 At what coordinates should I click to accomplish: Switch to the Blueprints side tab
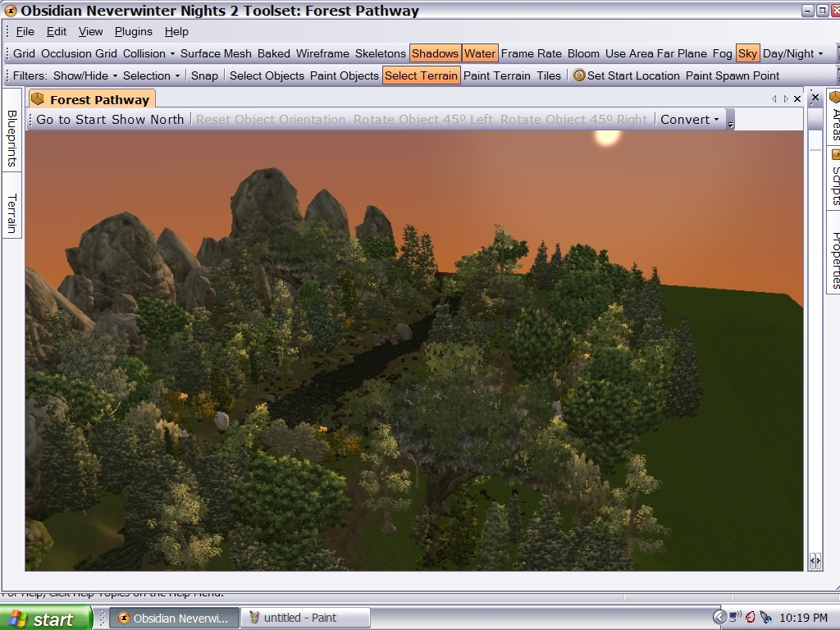point(11,138)
